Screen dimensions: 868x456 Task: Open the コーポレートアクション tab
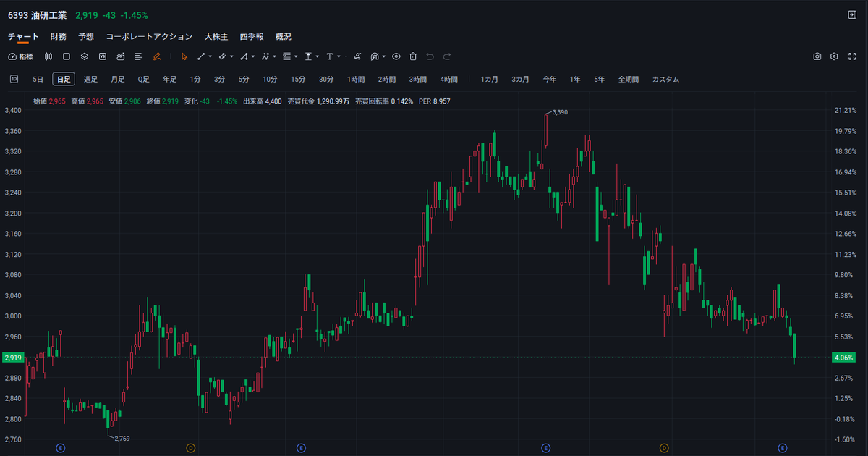point(150,36)
